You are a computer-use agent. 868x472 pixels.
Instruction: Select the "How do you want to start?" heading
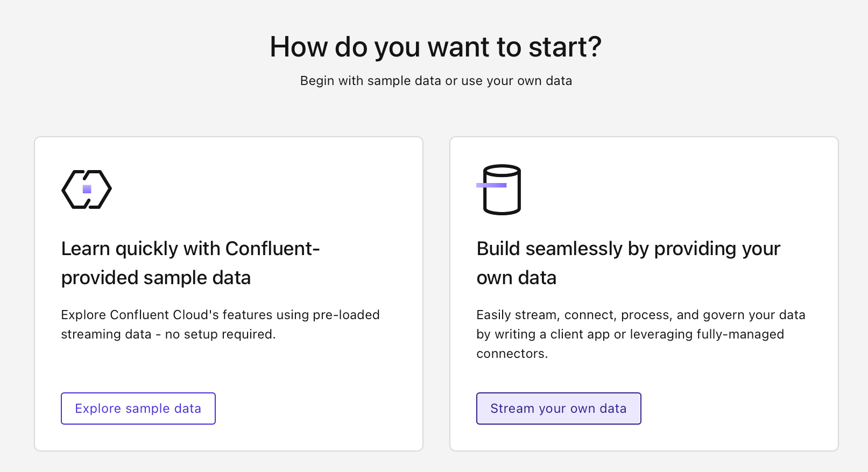pos(435,47)
